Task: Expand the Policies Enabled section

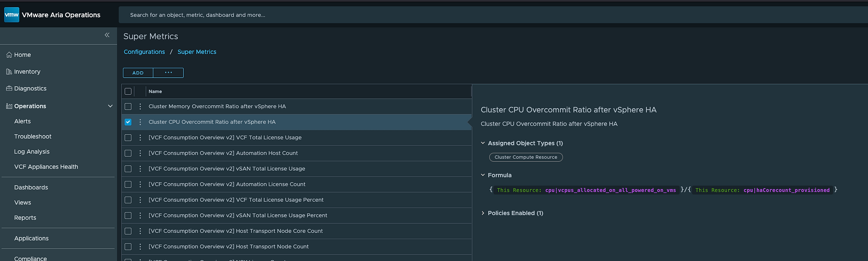Action: (x=483, y=213)
